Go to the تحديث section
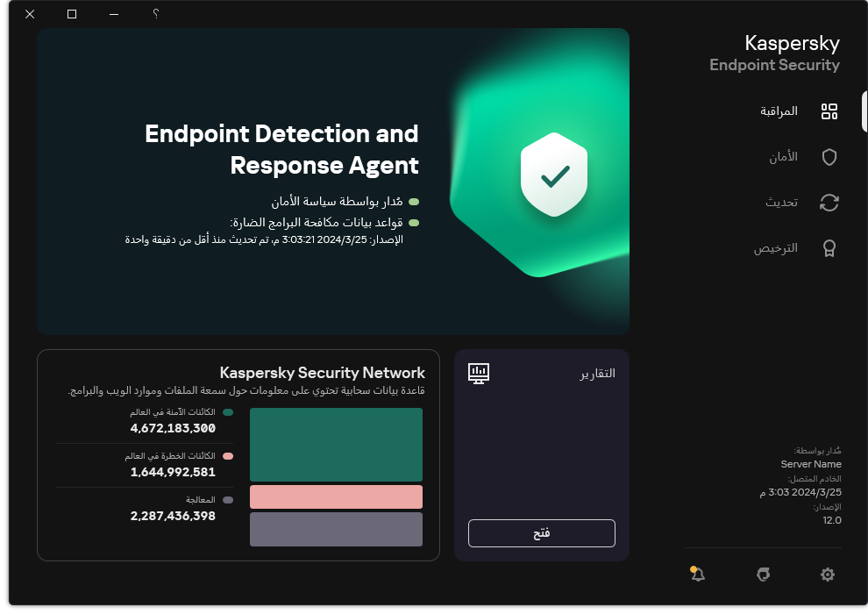The height and width of the screenshot is (614, 868). [x=781, y=203]
